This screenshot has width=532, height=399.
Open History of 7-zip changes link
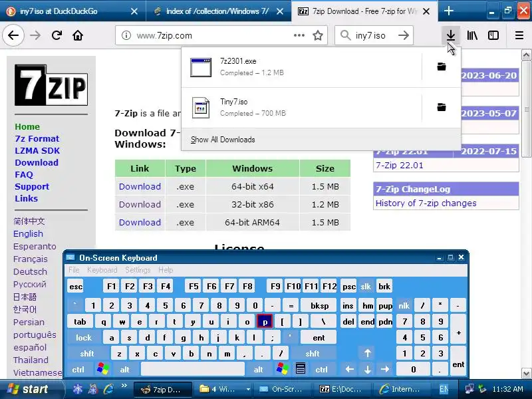point(426,203)
